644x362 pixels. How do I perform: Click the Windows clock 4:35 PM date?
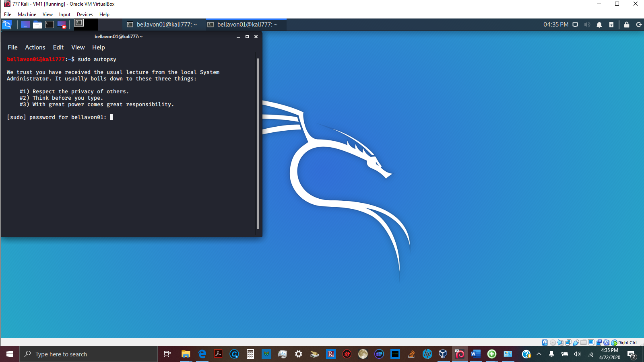tap(609, 354)
